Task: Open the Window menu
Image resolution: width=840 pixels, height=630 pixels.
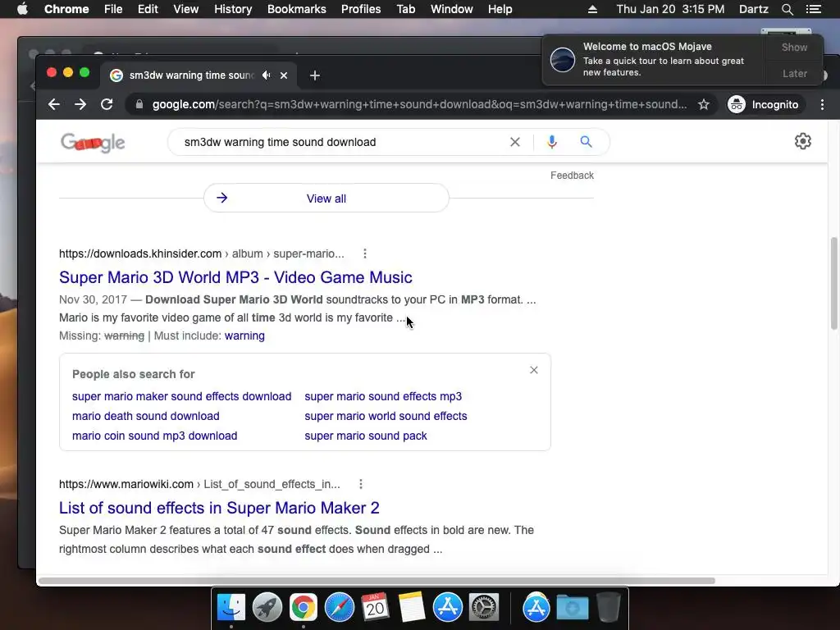Action: coord(452,9)
